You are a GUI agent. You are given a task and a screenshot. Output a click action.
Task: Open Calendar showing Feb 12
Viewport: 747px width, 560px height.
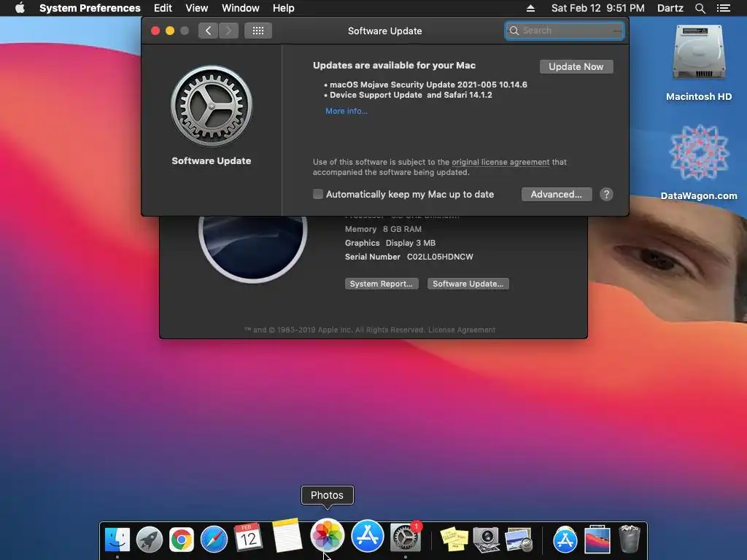(x=247, y=538)
